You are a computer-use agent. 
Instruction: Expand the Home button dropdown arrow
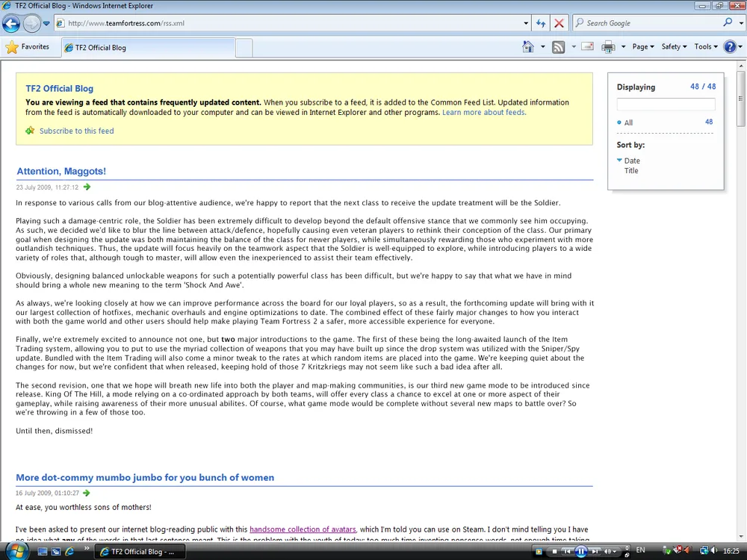click(x=542, y=46)
